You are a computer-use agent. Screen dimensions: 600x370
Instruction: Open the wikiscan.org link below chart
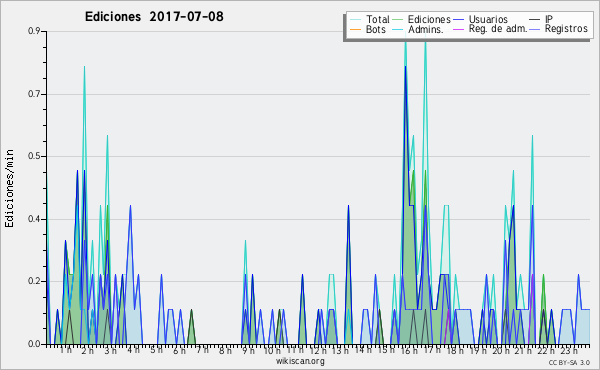[x=300, y=361]
